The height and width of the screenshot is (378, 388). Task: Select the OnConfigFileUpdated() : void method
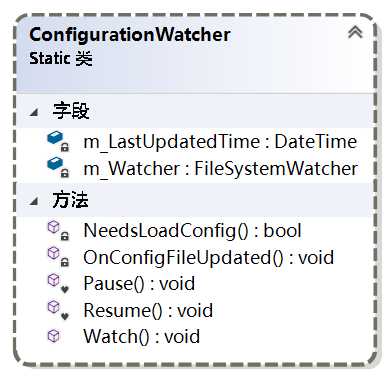tap(208, 257)
